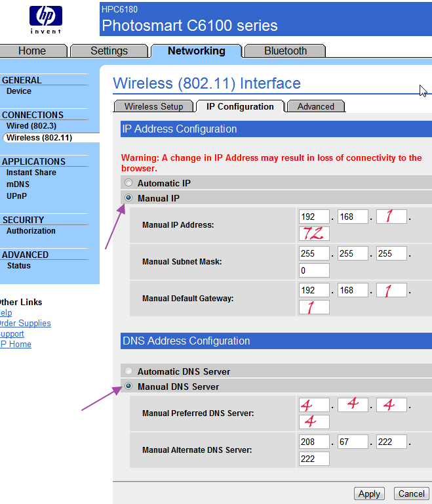Open Authorization under Security
Viewport: 432px width, 504px height.
coord(31,231)
